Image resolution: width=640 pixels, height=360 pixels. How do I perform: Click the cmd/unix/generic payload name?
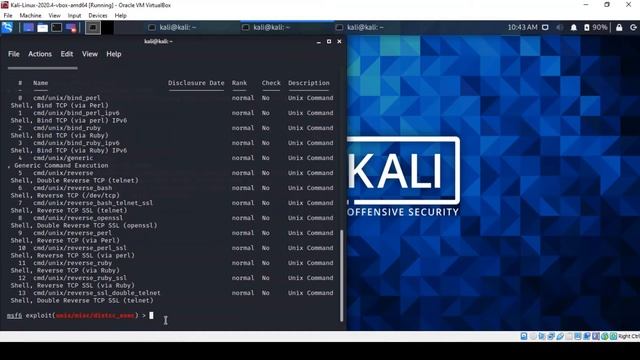[x=63, y=158]
